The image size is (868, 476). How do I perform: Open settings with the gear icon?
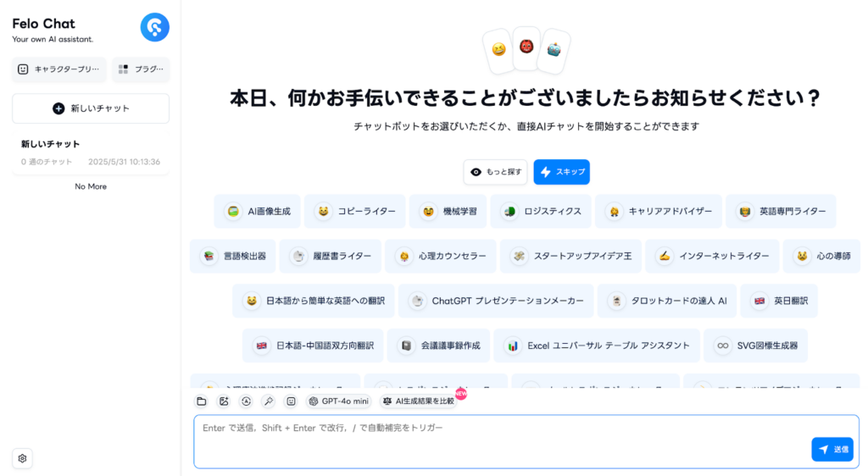(22, 458)
